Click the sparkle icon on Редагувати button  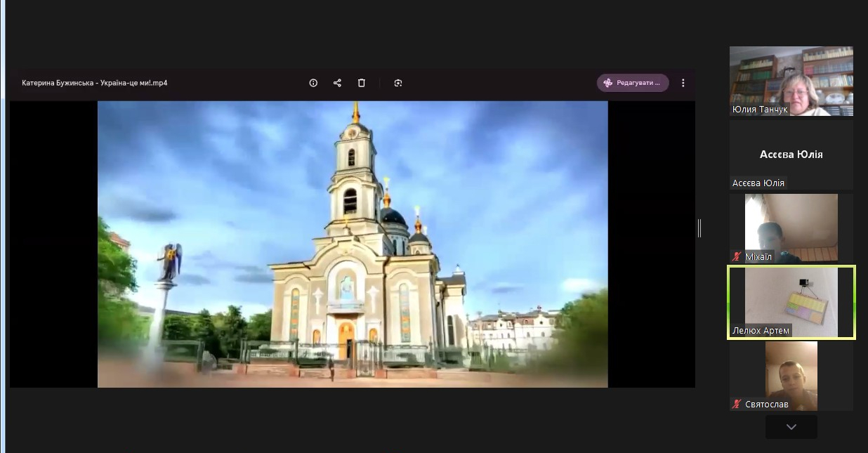point(608,83)
